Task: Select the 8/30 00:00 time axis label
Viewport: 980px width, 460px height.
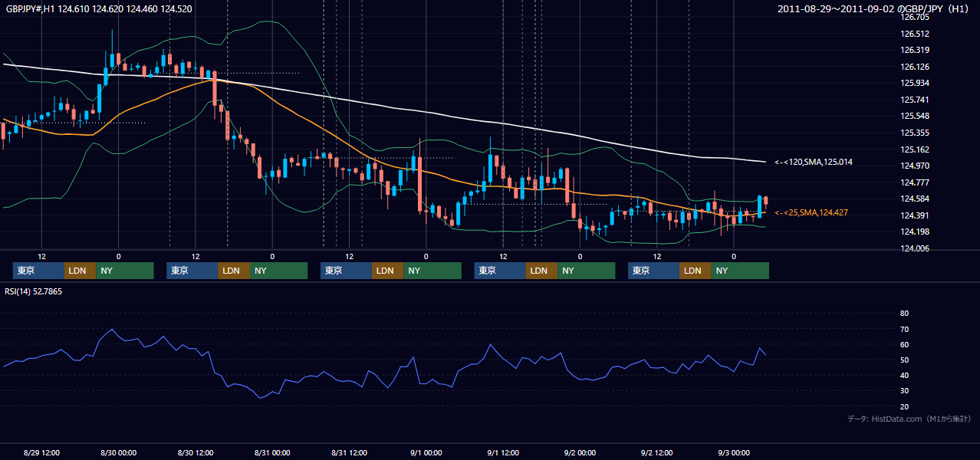Action: [x=118, y=452]
